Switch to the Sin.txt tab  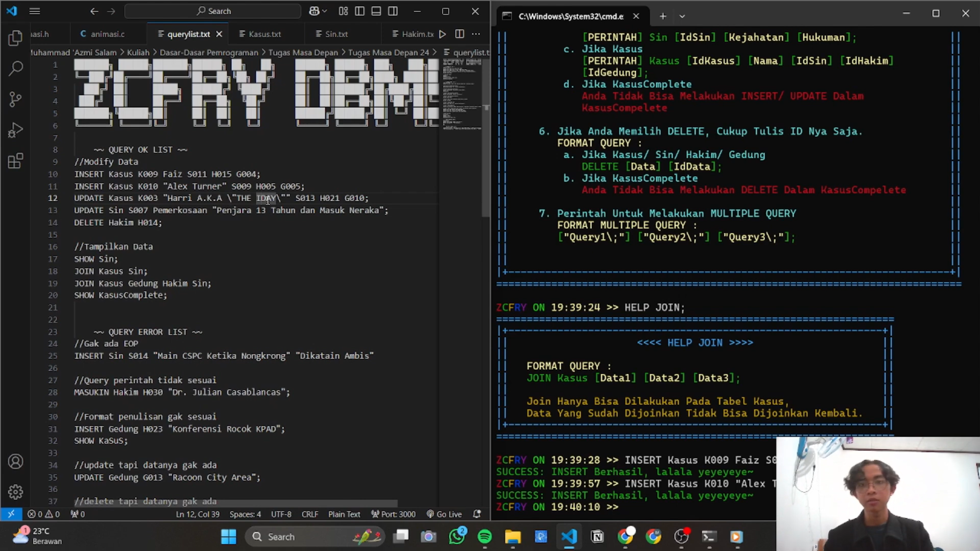(336, 34)
